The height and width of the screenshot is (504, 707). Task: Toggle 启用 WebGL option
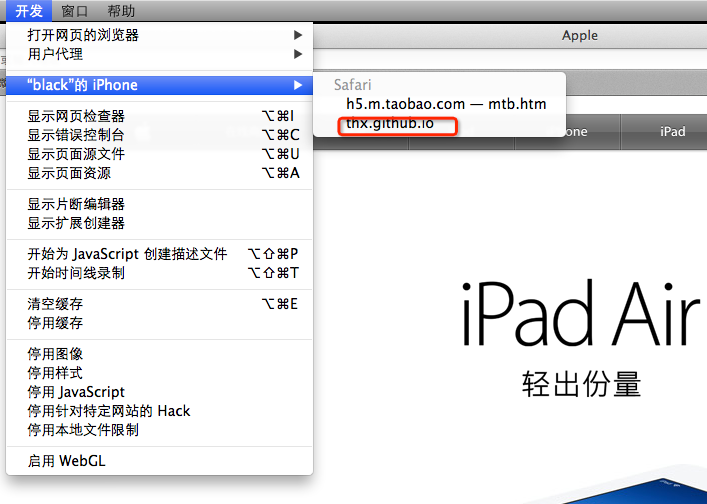[x=159, y=461]
